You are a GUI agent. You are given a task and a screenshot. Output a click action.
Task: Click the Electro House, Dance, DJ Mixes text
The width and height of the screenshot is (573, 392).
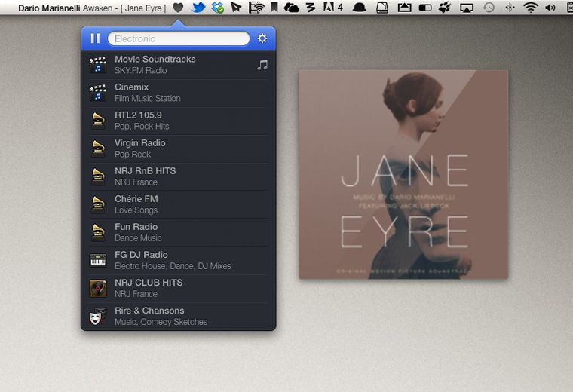point(173,266)
